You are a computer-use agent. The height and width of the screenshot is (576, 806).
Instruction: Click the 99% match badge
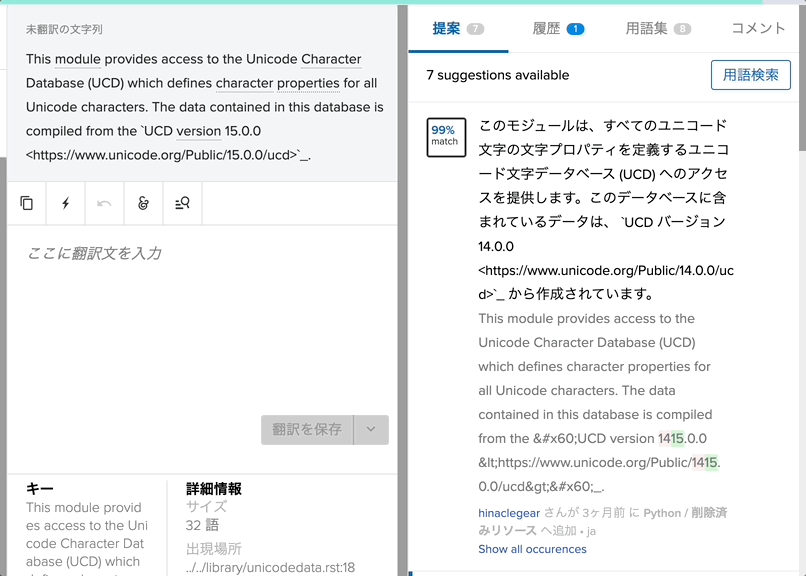(445, 137)
